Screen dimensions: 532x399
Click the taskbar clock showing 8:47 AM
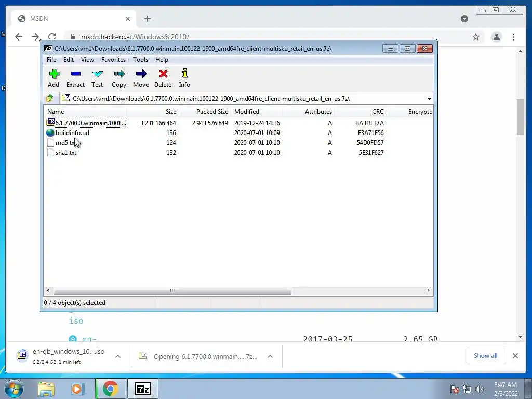506,389
